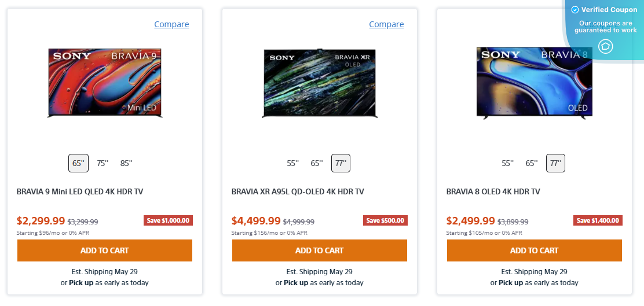Open BRAVIA 8 OLED 4K HDR TV title
Viewport: 644px width, 306px height.
tap(493, 191)
